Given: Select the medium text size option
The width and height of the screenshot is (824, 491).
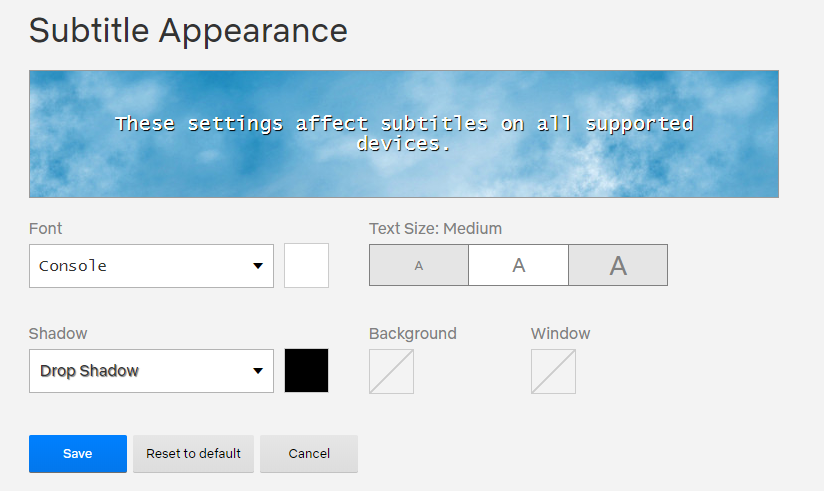Looking at the screenshot, I should (x=518, y=266).
